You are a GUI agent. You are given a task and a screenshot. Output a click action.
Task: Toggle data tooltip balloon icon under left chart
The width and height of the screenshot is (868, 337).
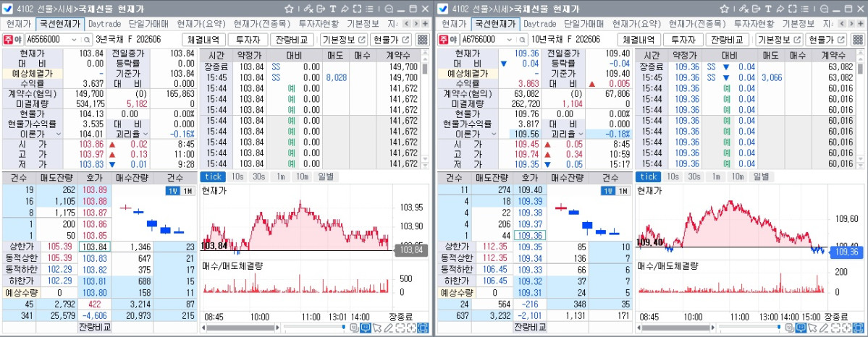point(366,328)
